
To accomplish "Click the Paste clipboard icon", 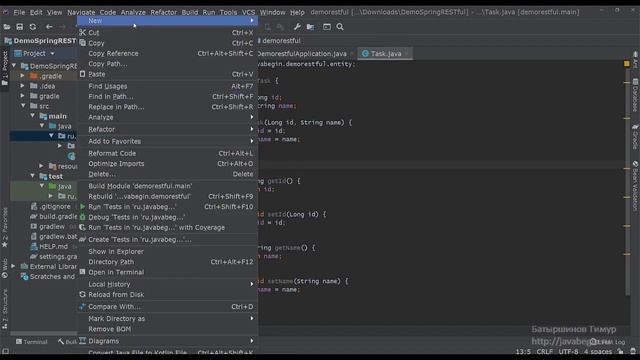I will coord(82,74).
